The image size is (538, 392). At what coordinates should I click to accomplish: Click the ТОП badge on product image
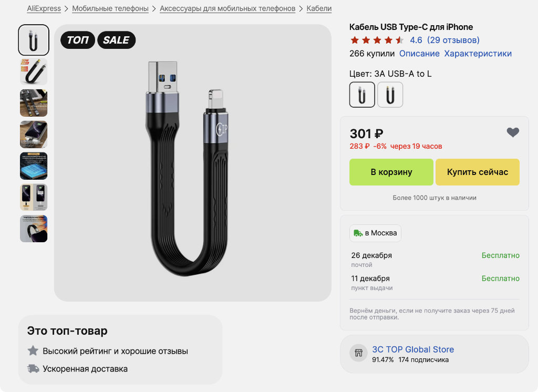point(78,40)
